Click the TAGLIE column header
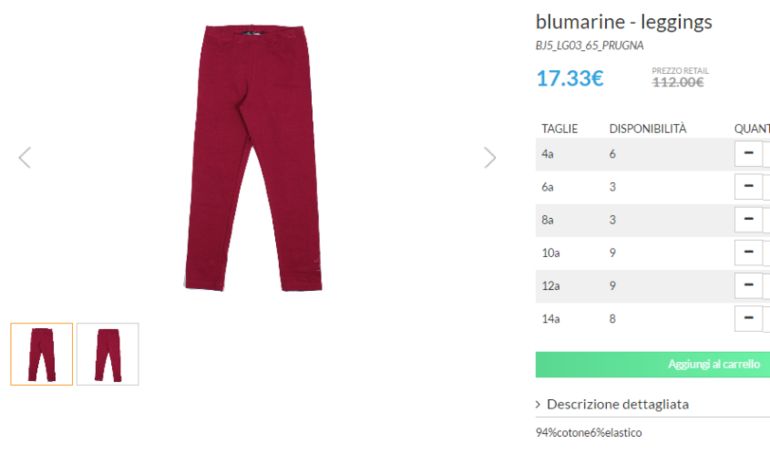This screenshot has width=770, height=454. click(560, 129)
